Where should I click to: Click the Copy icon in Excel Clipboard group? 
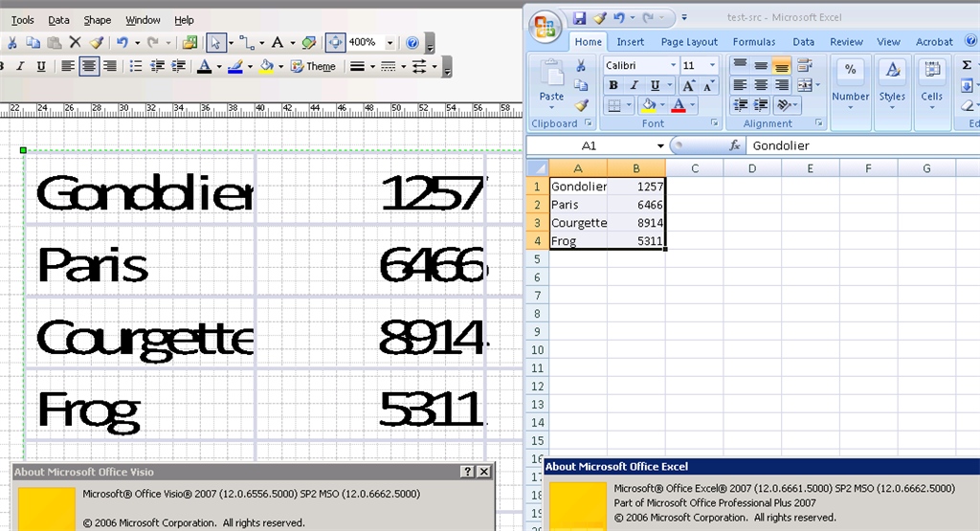coord(581,85)
